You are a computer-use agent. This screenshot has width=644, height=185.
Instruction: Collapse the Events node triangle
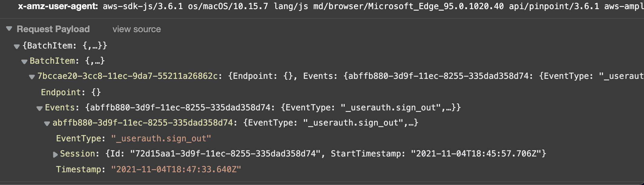pyautogui.click(x=39, y=108)
